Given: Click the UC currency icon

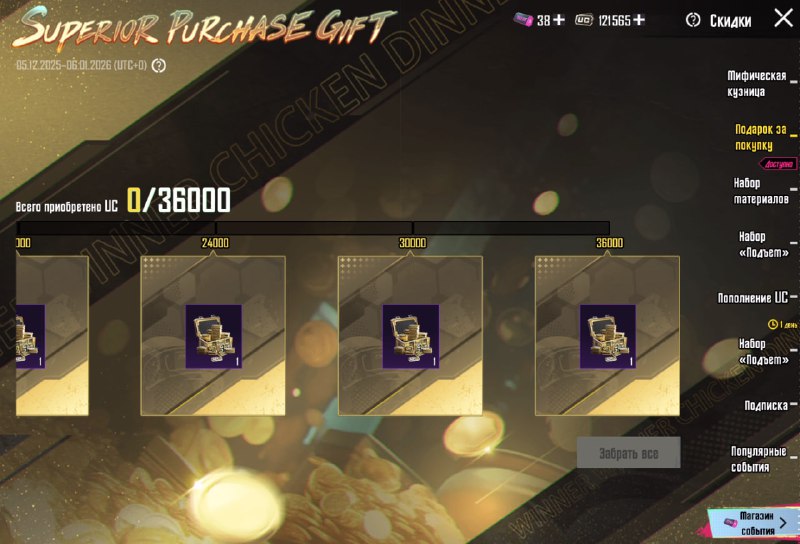Looking at the screenshot, I should pyautogui.click(x=584, y=20).
